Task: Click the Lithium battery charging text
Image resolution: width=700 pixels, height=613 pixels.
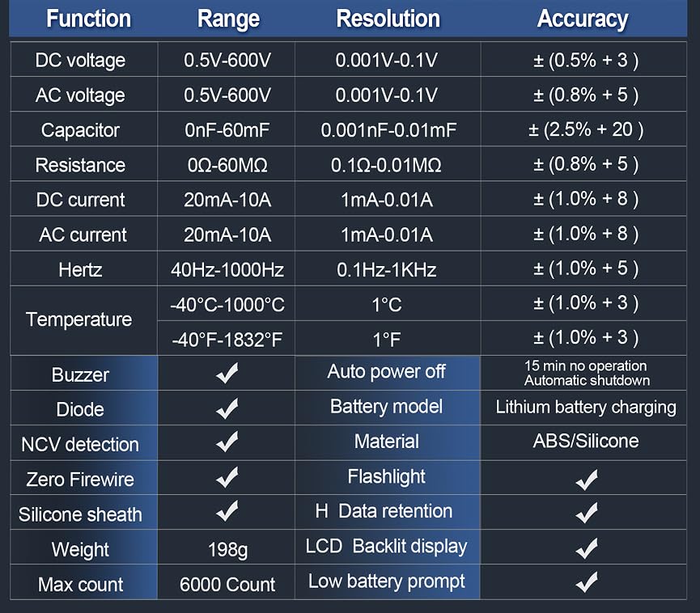Action: tap(586, 407)
